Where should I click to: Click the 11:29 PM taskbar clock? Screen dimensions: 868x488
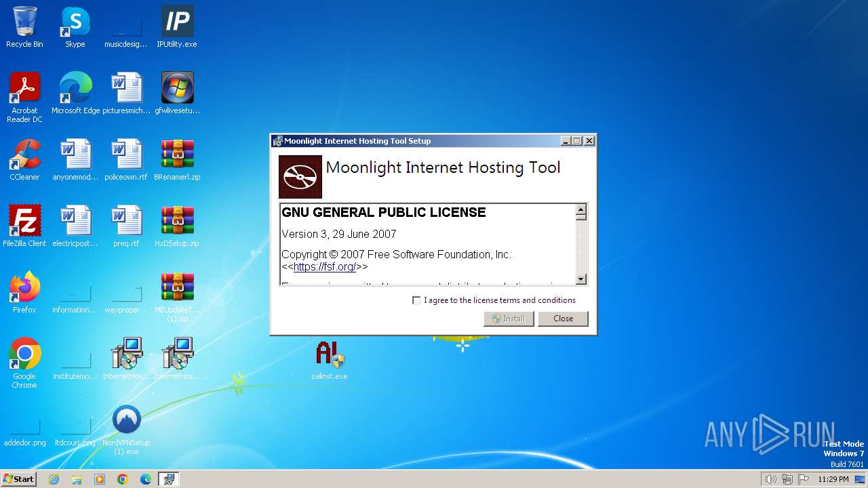833,479
